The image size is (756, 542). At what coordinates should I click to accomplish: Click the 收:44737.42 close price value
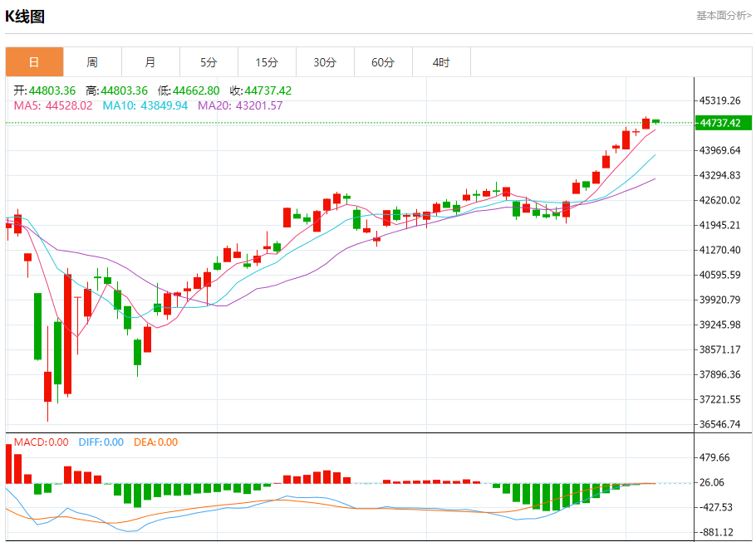(261, 90)
